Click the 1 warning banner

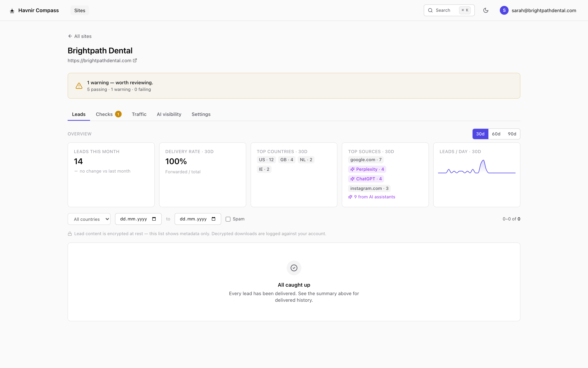294,86
